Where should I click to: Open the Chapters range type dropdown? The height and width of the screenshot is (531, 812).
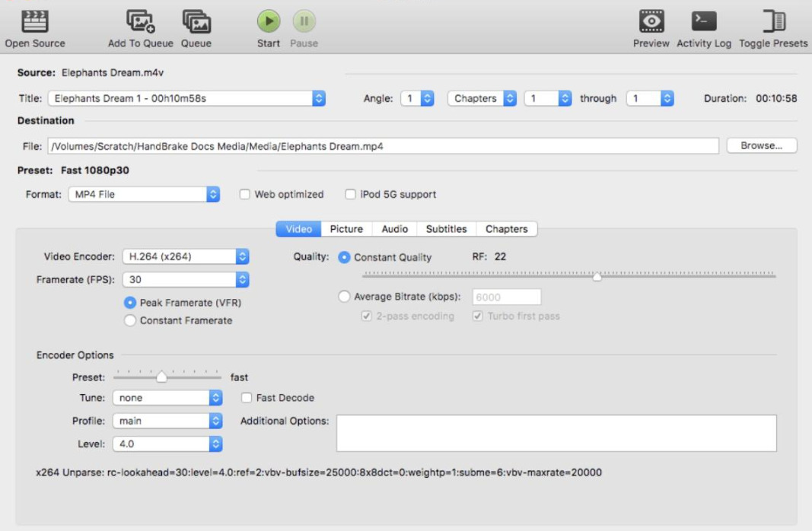482,98
